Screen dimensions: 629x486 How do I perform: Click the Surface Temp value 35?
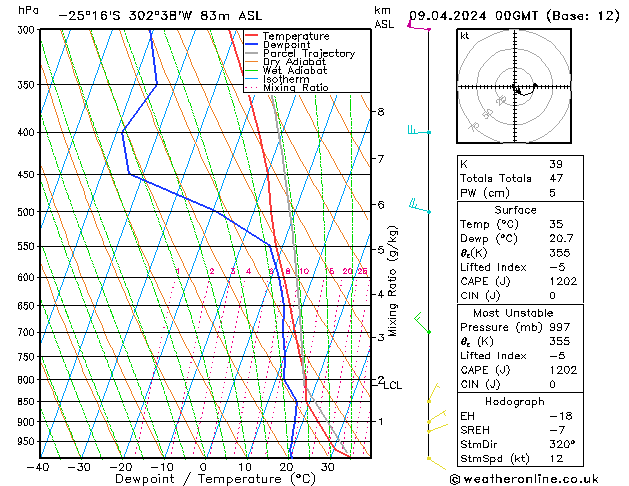556,224
